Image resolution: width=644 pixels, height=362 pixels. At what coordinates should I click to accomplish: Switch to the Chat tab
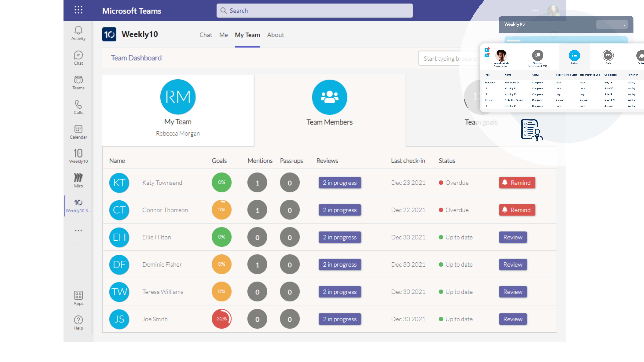point(205,35)
